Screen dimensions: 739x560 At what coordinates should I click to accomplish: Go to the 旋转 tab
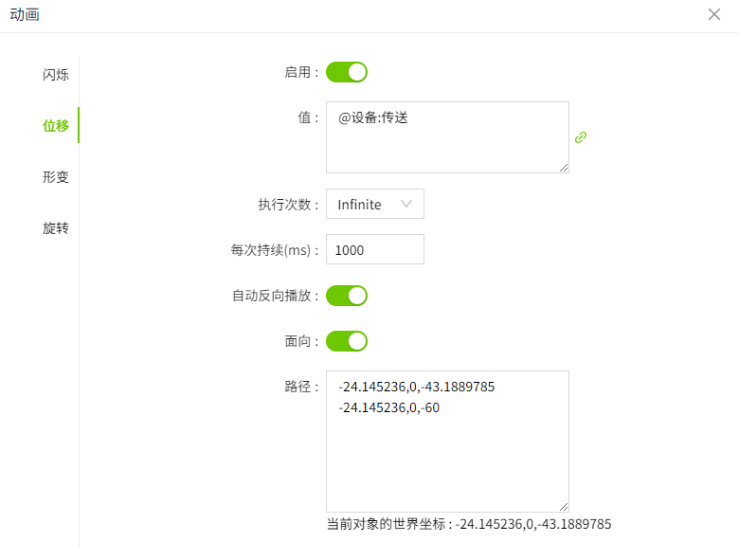pos(56,228)
